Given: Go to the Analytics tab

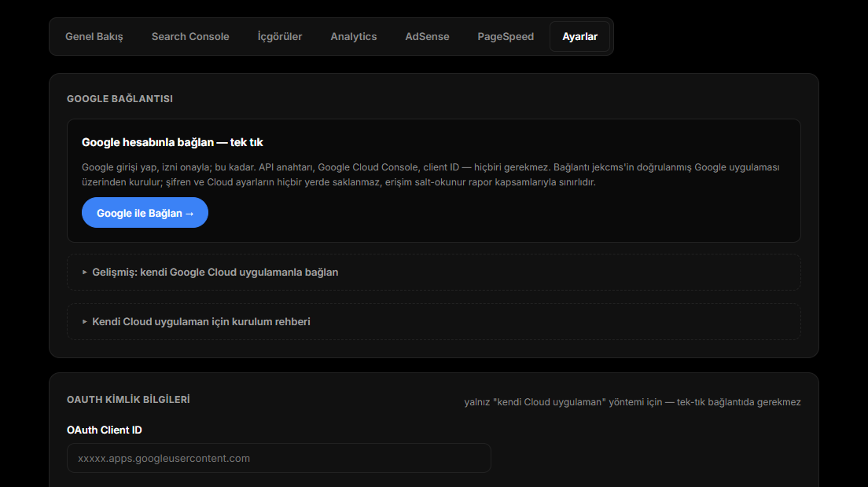Looking at the screenshot, I should click(354, 36).
